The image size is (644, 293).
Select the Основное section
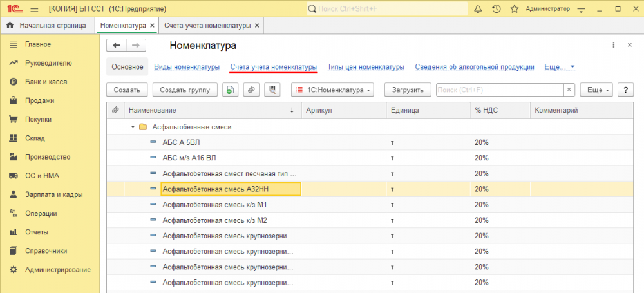point(128,66)
